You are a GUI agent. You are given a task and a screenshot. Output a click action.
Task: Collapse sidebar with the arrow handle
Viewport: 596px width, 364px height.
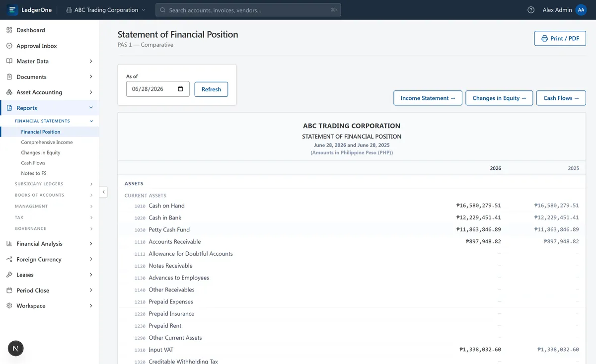click(103, 192)
